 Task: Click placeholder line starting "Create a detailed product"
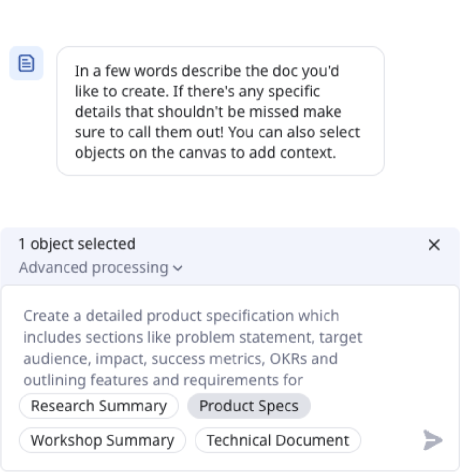[x=181, y=316]
